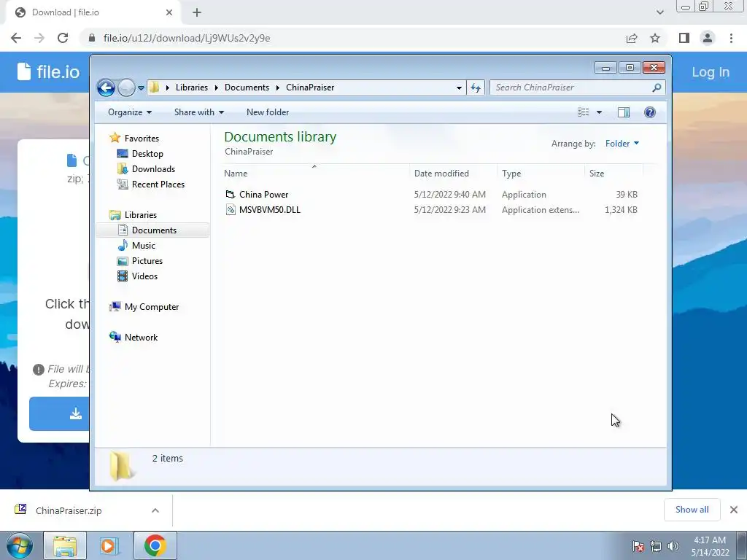Open the Windows Start menu
Screen dimensions: 747x560
point(20,545)
